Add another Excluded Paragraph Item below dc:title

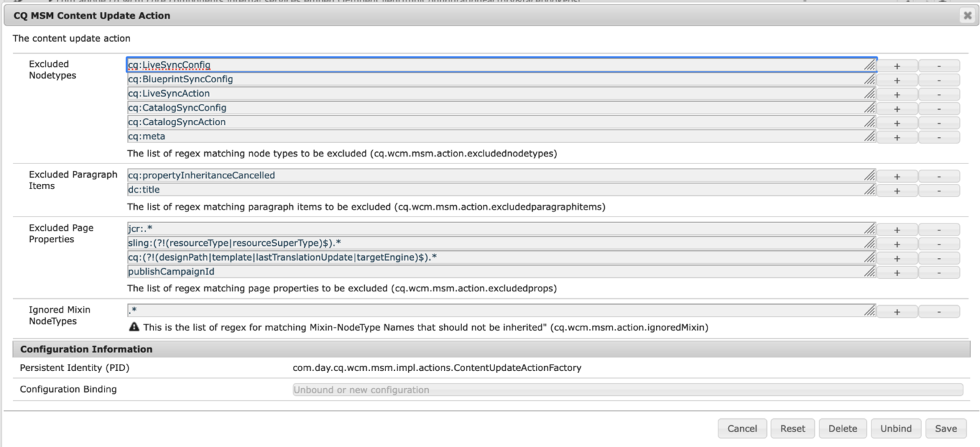tap(897, 189)
